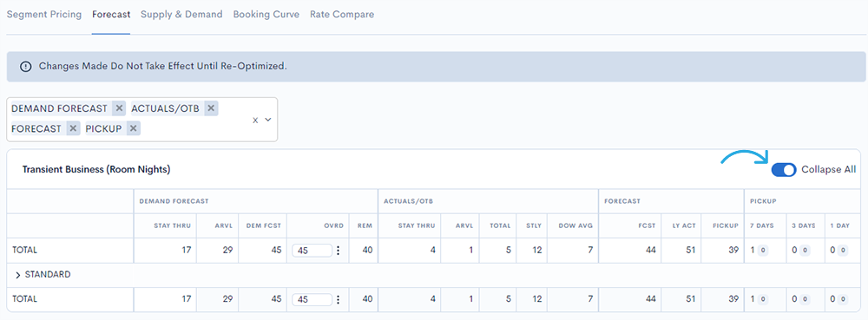
Task: Toggle the Collapse All switch
Action: point(784,170)
